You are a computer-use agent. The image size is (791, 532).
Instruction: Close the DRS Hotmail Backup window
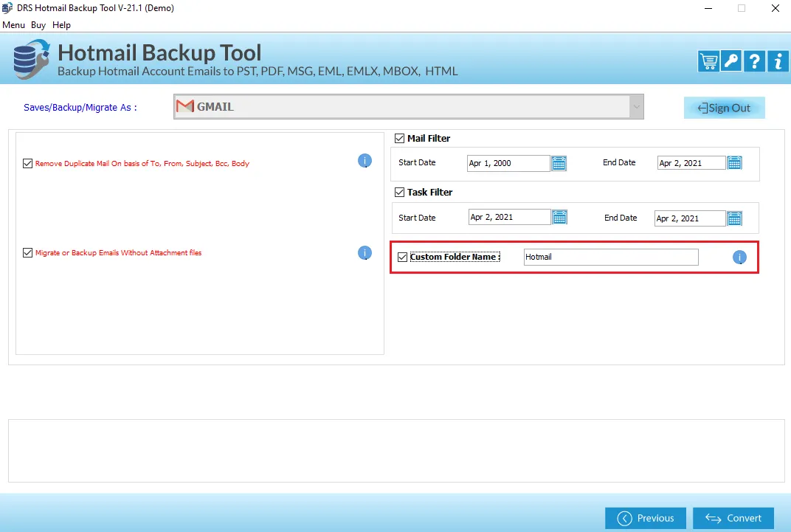776,8
